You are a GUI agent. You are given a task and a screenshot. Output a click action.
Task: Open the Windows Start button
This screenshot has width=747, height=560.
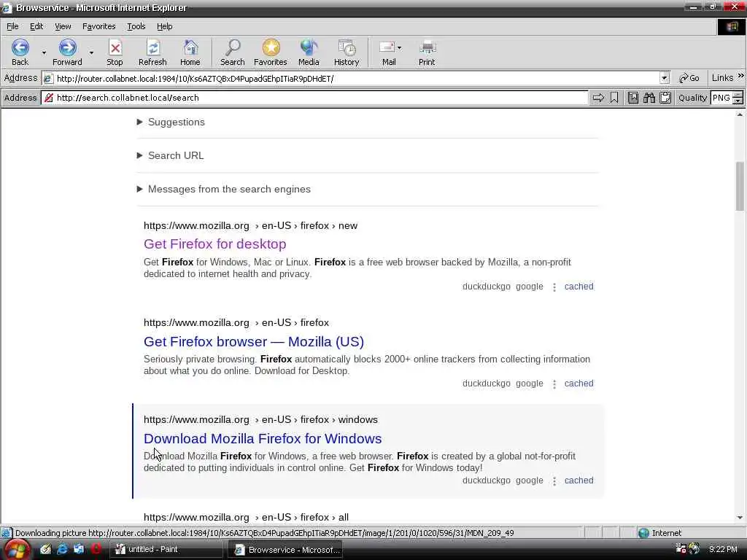click(x=16, y=550)
